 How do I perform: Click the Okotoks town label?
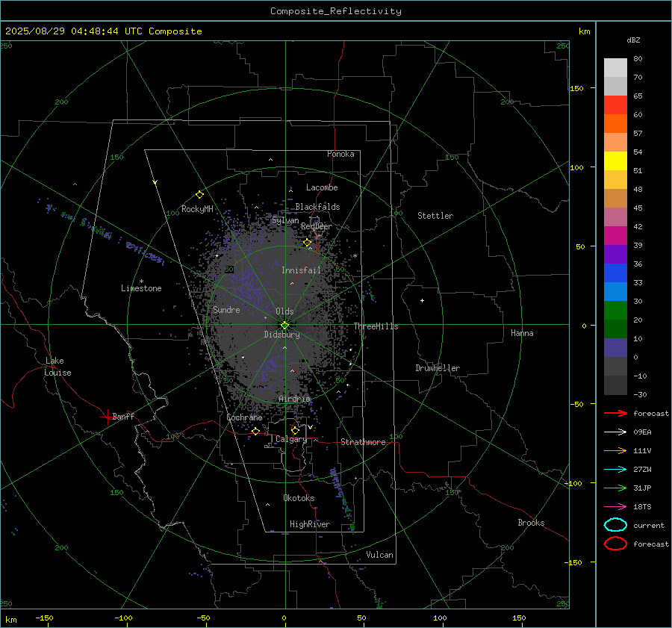(x=299, y=498)
